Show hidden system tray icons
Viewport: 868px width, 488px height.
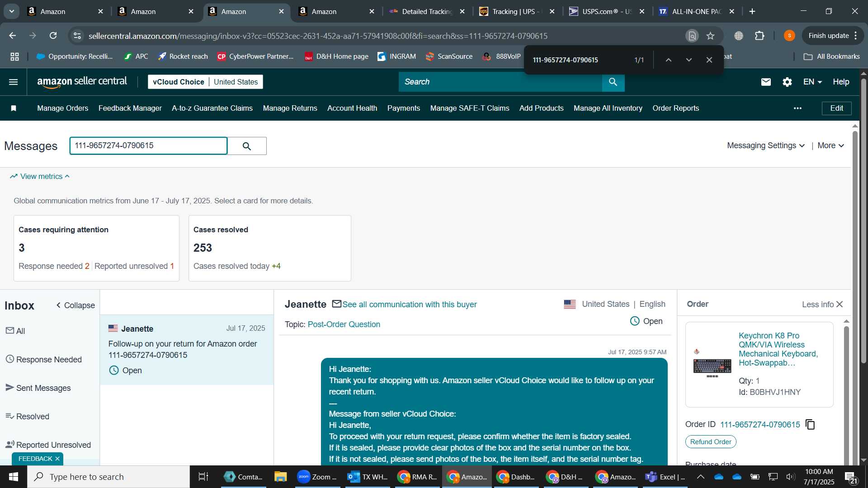click(x=700, y=477)
